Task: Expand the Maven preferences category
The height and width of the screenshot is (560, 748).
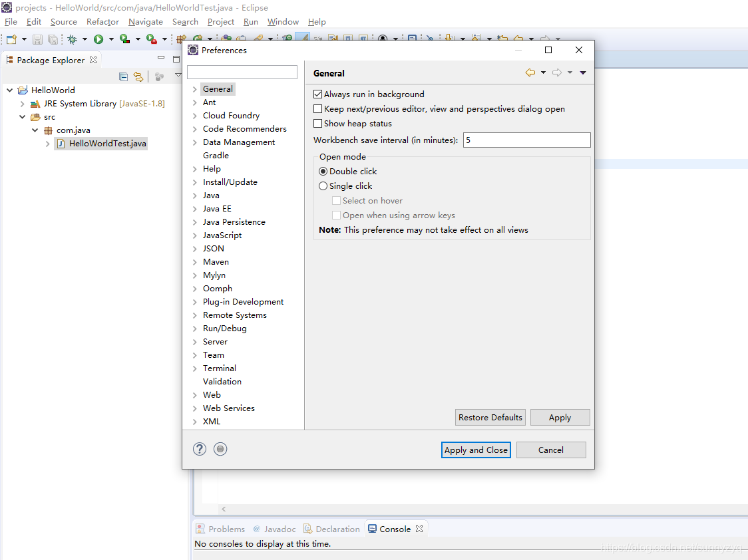Action: (194, 262)
